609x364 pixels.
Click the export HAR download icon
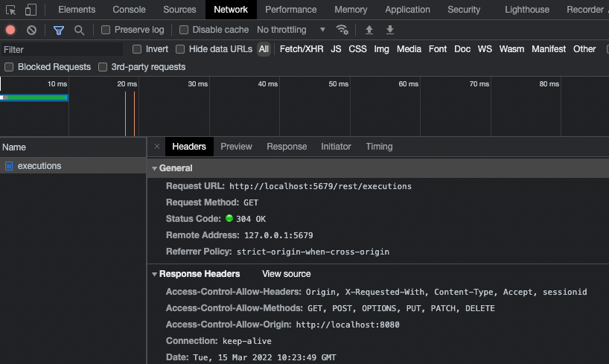390,30
